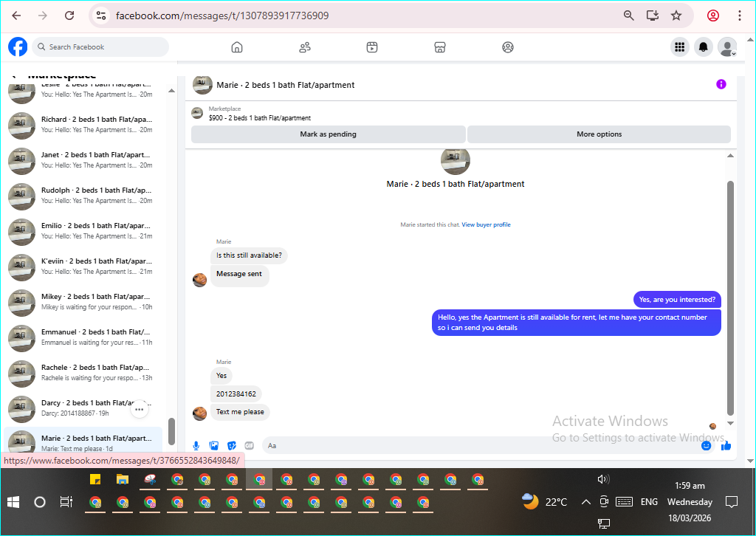Open the Marketplace storefront tab icon

[x=440, y=47]
